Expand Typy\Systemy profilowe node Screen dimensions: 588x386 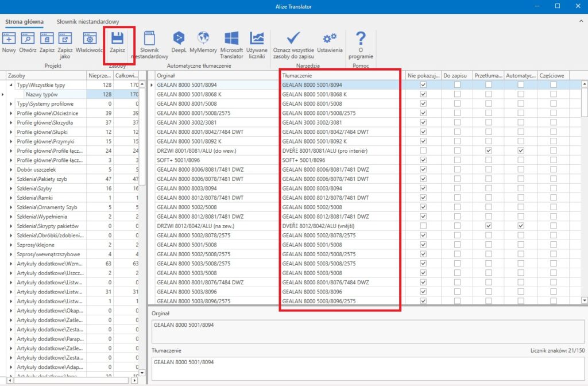pyautogui.click(x=11, y=104)
